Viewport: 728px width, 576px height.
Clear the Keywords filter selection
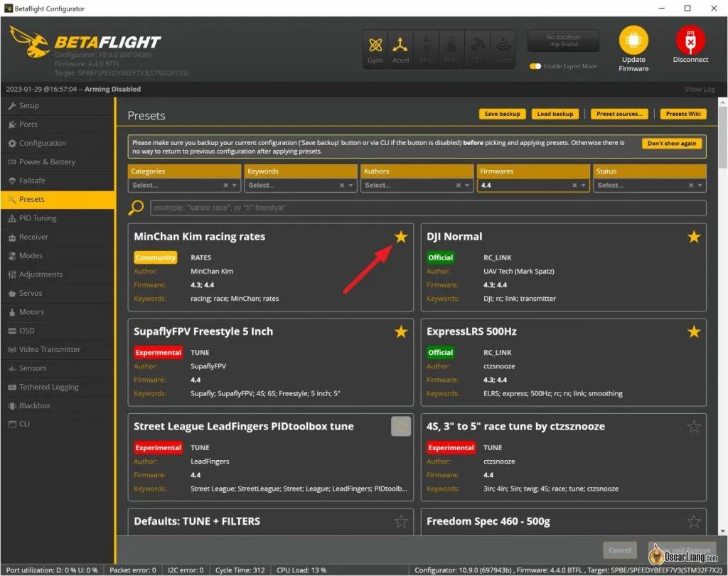click(342, 186)
